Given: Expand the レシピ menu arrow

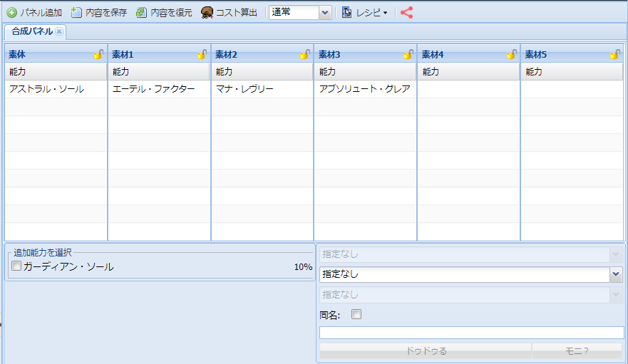Looking at the screenshot, I should pos(386,14).
